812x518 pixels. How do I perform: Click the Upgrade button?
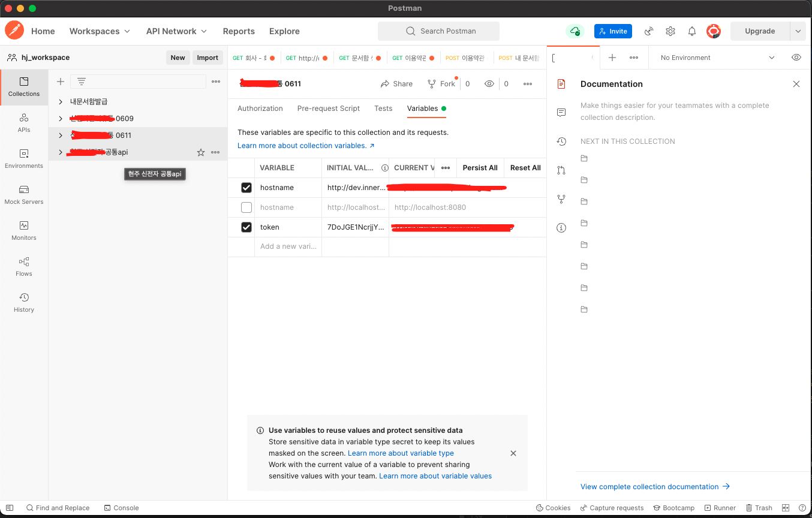click(760, 31)
